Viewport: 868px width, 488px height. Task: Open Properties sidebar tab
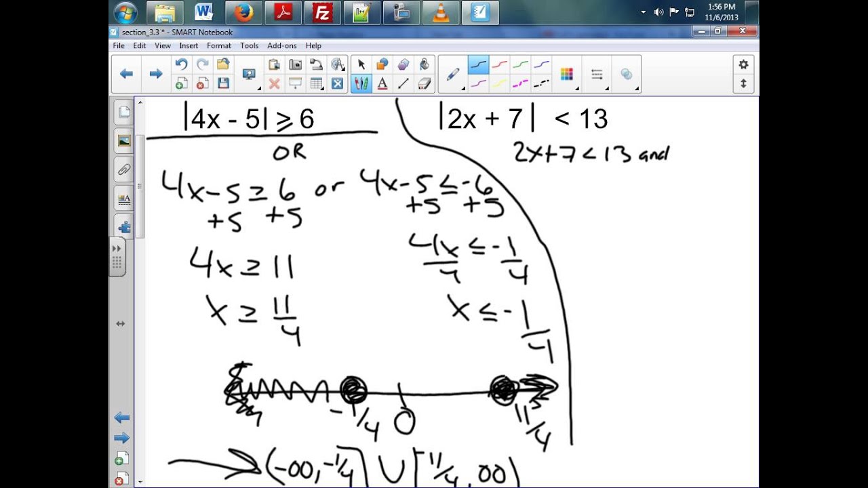tap(124, 199)
